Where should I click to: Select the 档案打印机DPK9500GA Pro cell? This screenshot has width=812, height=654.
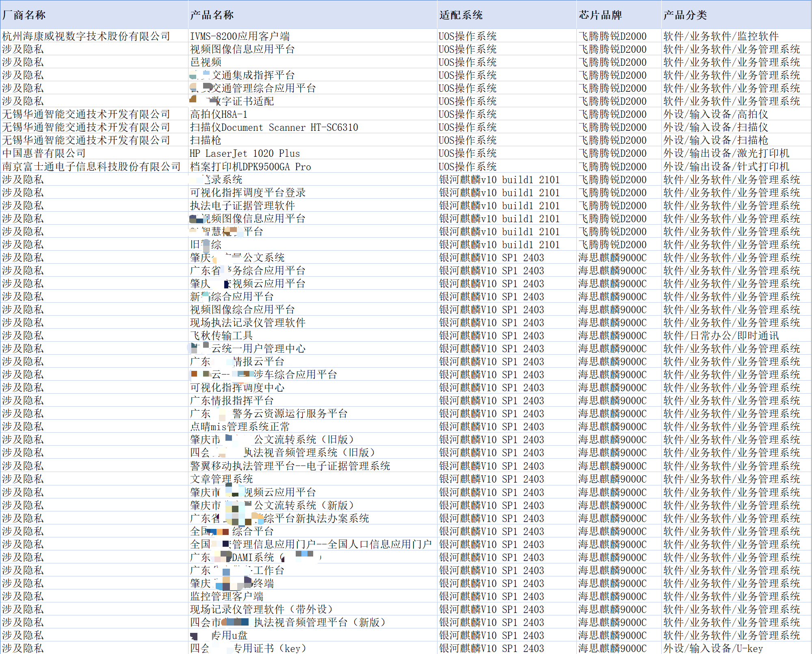coord(250,167)
